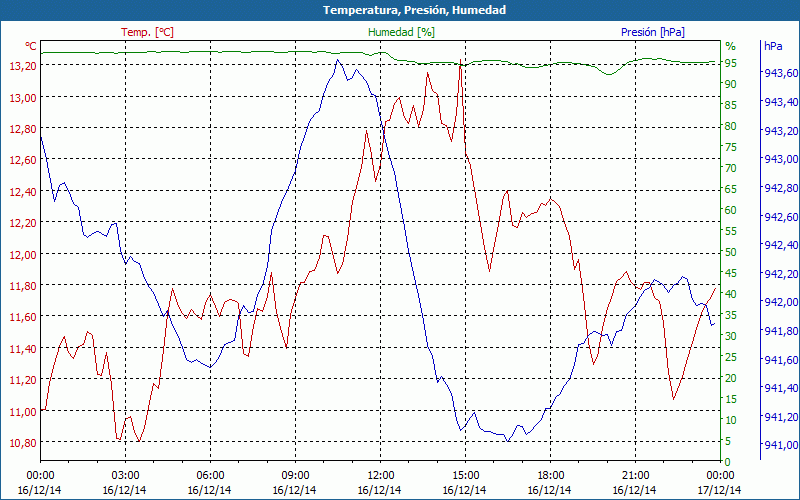Click the '12,60' temperature axis value
The image size is (800, 500).
(x=23, y=160)
